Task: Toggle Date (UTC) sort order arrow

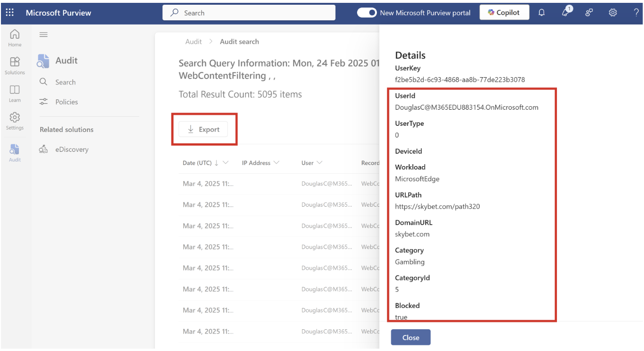Action: [x=216, y=162]
